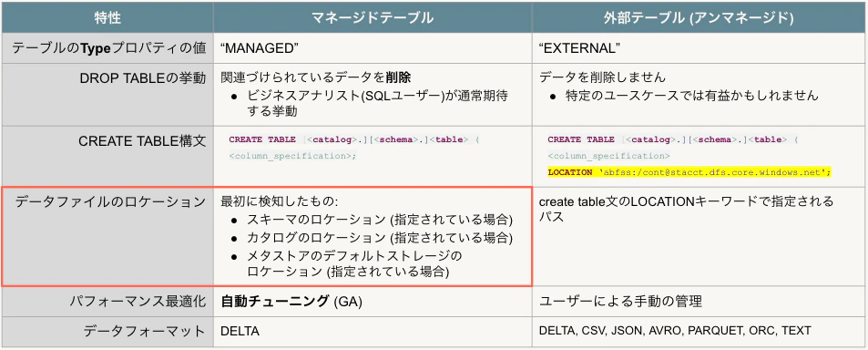Click the managed table CREATE TABLE code line
The image size is (868, 350).
354,140
